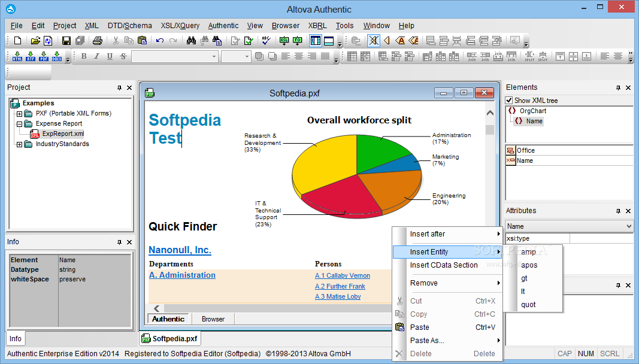Generate Word output with the DOCX icon
Screen dimensions: 639x364
(x=57, y=56)
